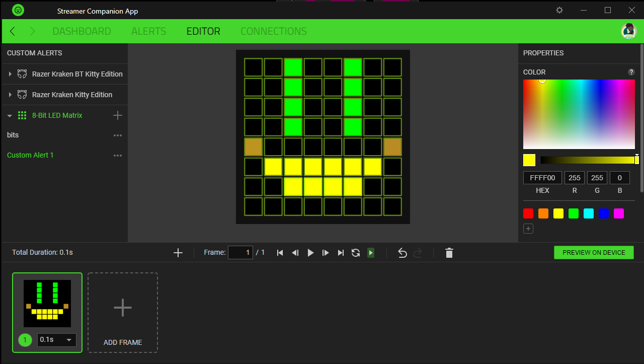Select the blue preset swatch
The image size is (644, 364).
click(604, 213)
